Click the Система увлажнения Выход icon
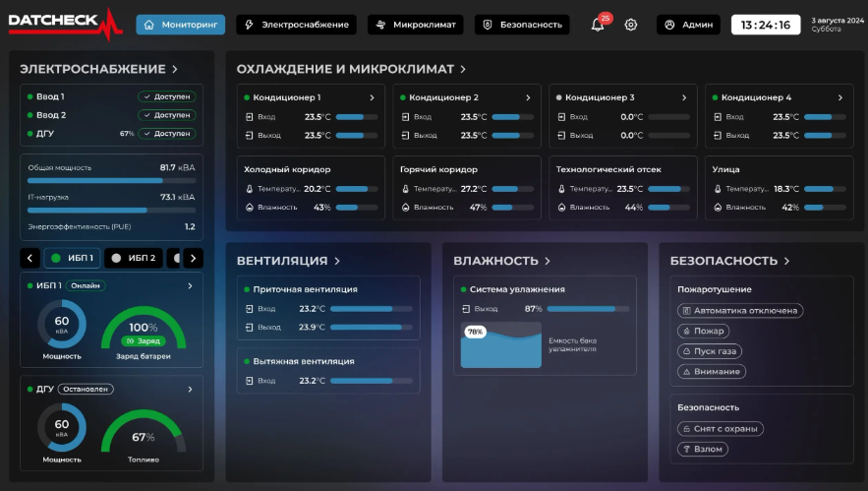The height and width of the screenshot is (491, 868). click(x=465, y=309)
